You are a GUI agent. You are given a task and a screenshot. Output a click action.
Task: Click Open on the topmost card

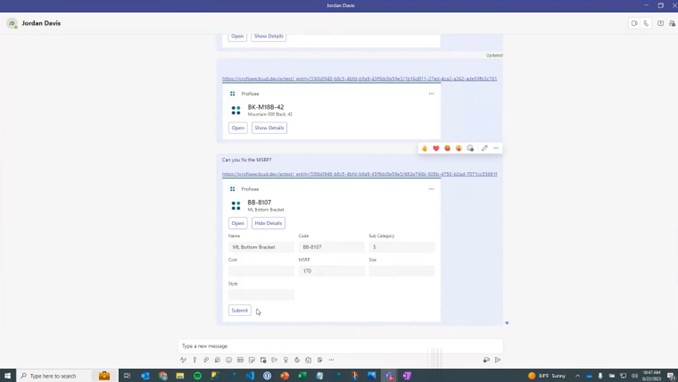[237, 36]
